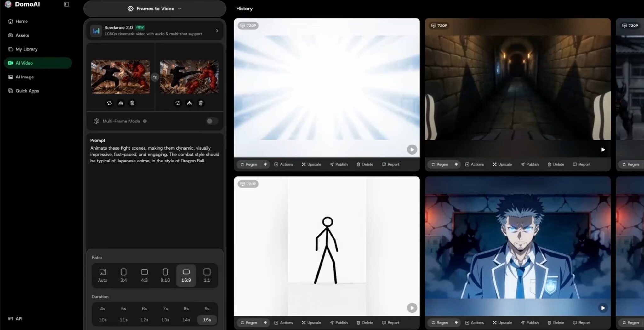Open Actions for the blue anime video
The width and height of the screenshot is (644, 330).
pyautogui.click(x=474, y=323)
